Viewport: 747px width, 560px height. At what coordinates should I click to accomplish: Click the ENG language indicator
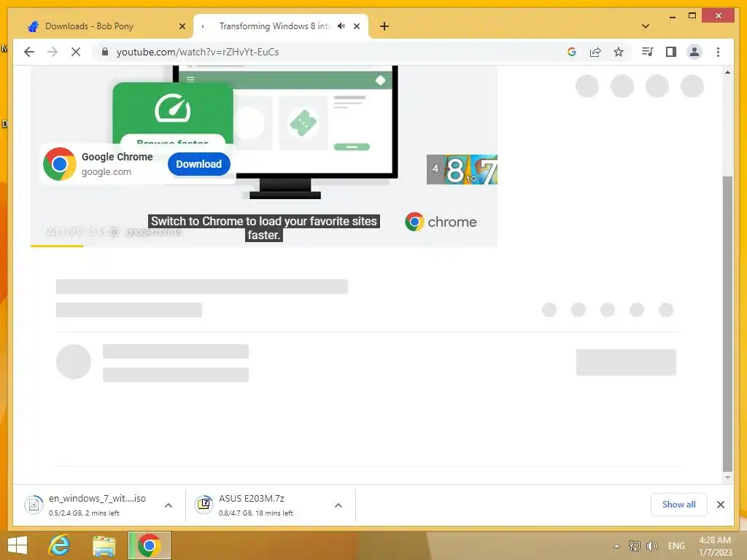pyautogui.click(x=676, y=545)
